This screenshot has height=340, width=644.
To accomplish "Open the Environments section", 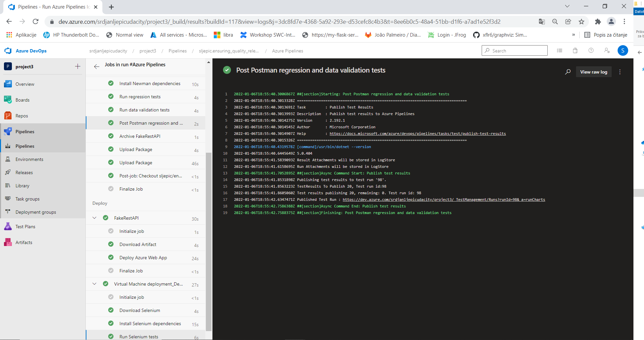I will 29,159.
